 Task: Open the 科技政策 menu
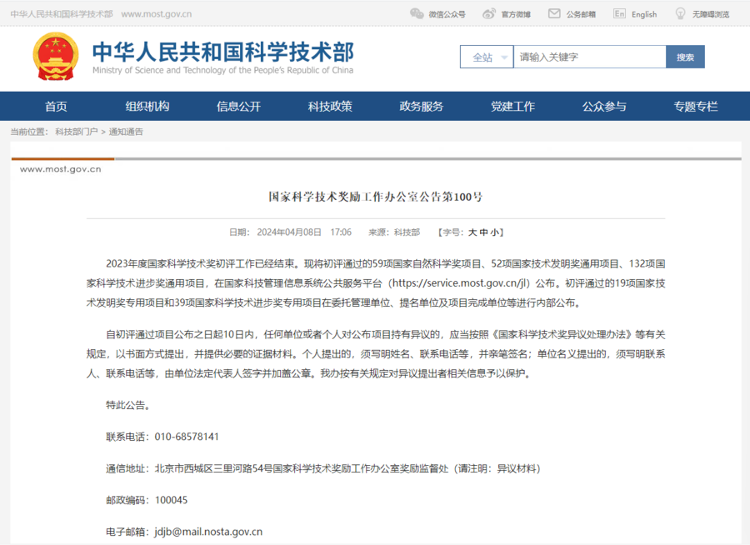click(x=330, y=106)
